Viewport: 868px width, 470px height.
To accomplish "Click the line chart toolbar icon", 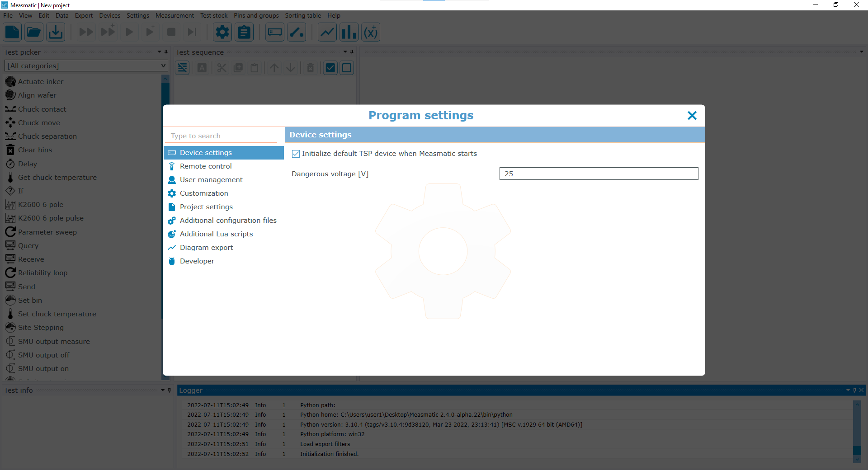I will [x=327, y=32].
